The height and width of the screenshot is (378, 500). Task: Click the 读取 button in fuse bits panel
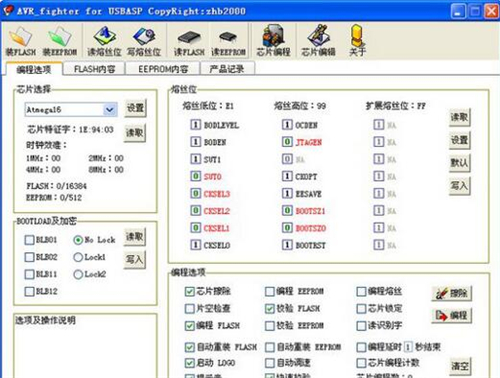coord(459,117)
